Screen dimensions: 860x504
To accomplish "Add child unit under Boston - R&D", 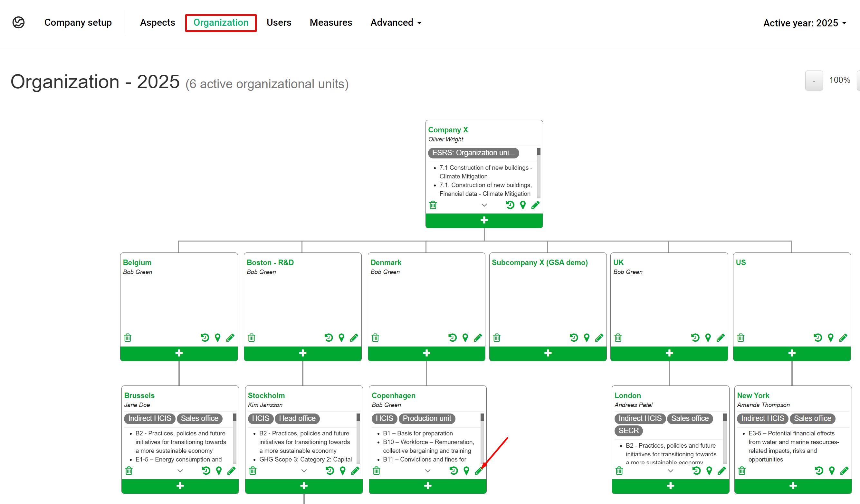I will (x=302, y=353).
